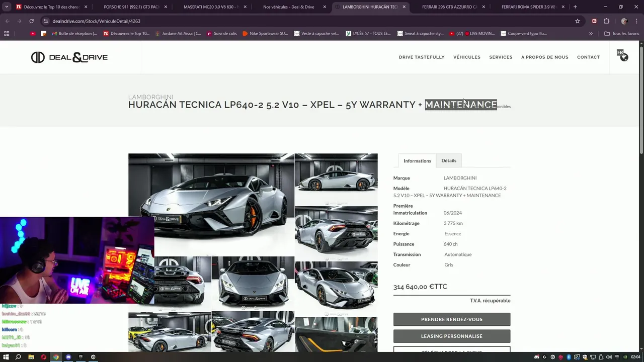Open the tab search dropdown arrow
Image resolution: width=644 pixels, height=362 pixels.
point(7,7)
